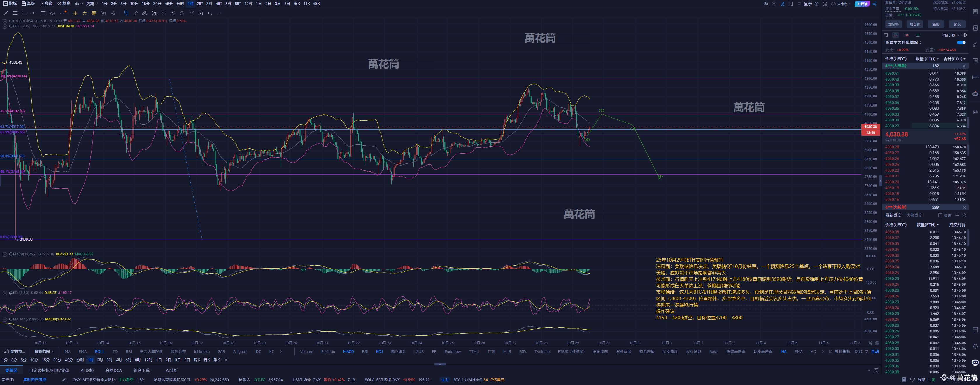Select the rectangle drawing tool

[43, 13]
